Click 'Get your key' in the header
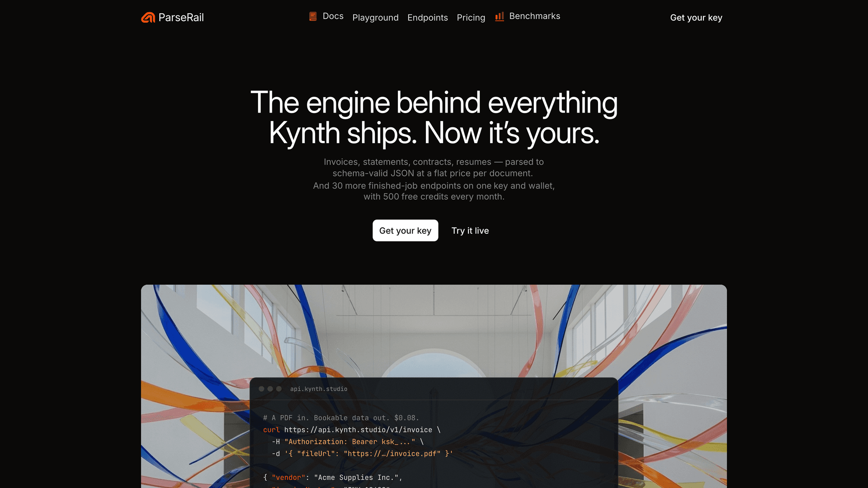The height and width of the screenshot is (488, 868). pos(696,18)
